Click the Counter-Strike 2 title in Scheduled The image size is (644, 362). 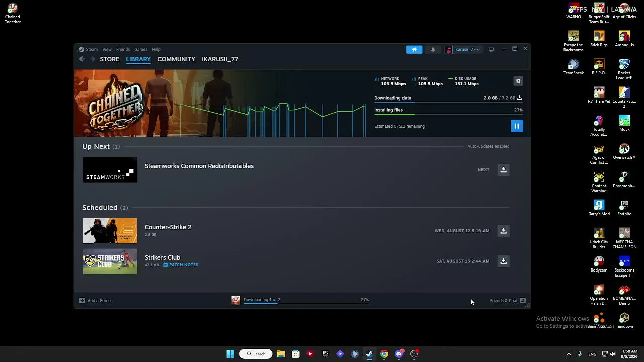168,227
